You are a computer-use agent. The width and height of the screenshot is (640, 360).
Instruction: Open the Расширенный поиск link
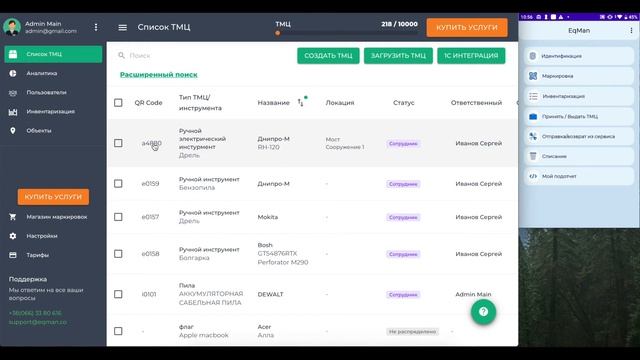[x=158, y=75]
